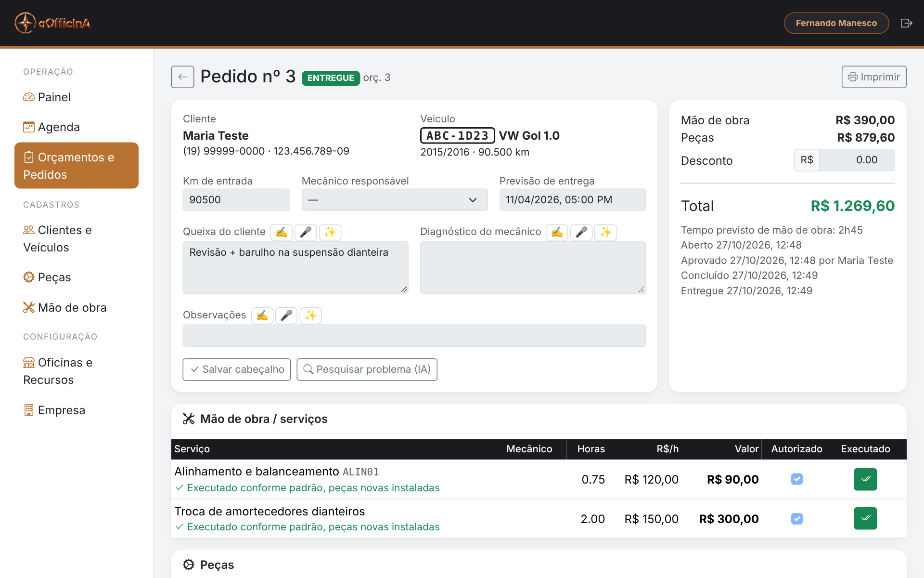This screenshot has height=578, width=924.
Task: Open Oficinas e Recursos in the sidebar
Action: pos(77,371)
